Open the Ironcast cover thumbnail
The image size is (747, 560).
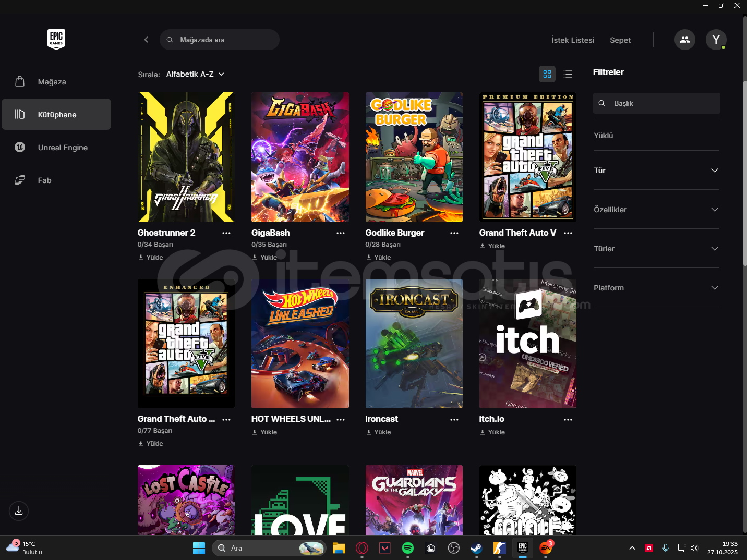click(x=414, y=344)
